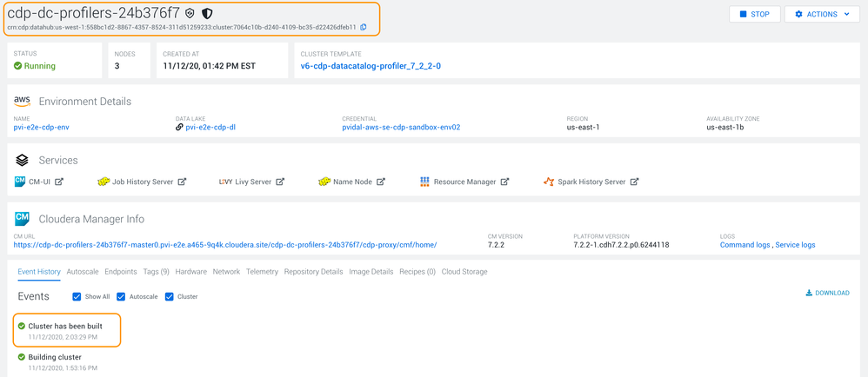Stop the running cluster
Screen dimensions: 868x377
tap(754, 14)
